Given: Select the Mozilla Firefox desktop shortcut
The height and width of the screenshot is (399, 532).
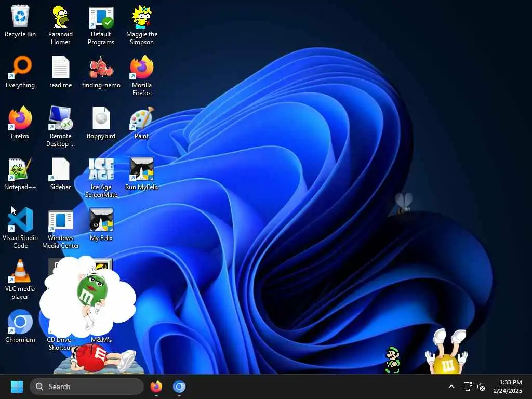Looking at the screenshot, I should point(141,76).
